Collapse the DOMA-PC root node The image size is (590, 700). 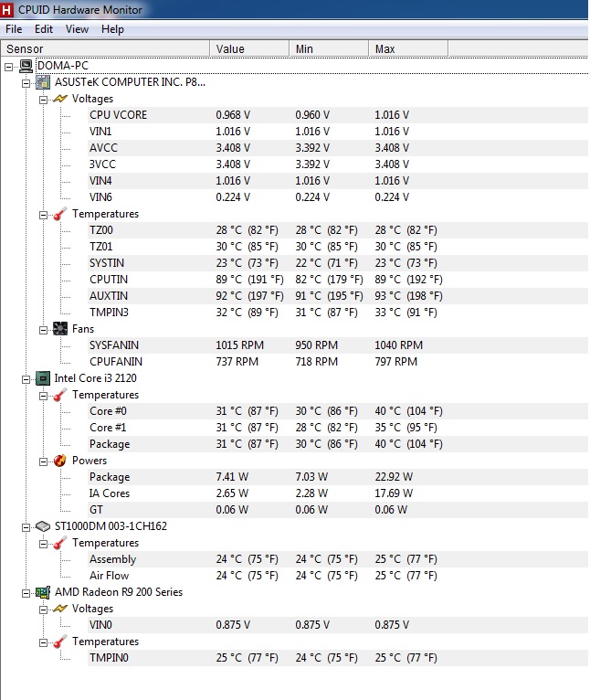click(x=9, y=66)
